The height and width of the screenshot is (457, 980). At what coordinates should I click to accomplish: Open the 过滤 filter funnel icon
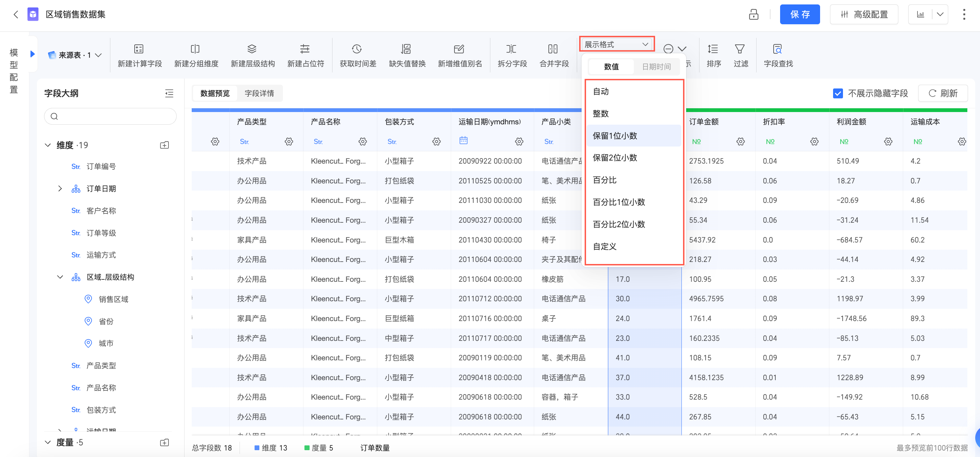pos(739,49)
